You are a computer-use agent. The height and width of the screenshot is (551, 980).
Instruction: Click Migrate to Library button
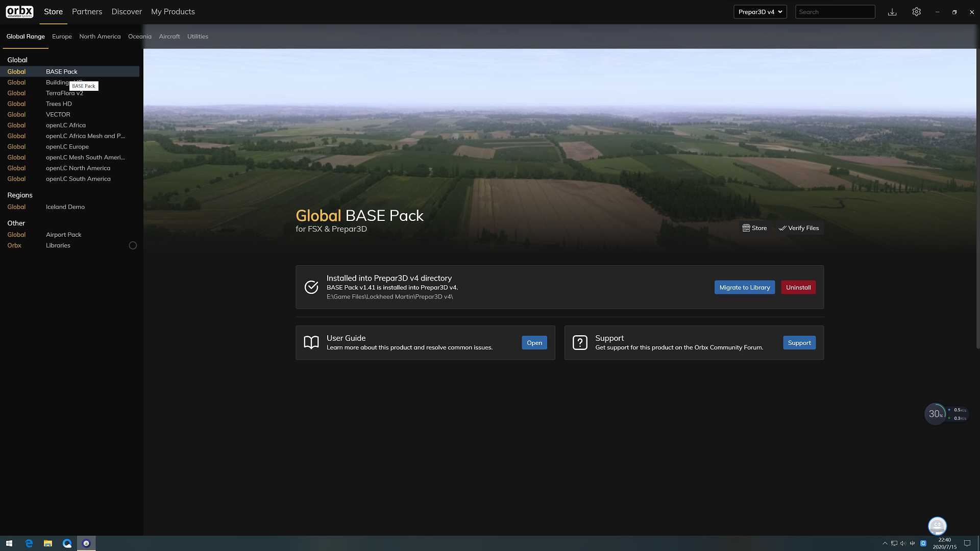pos(745,287)
